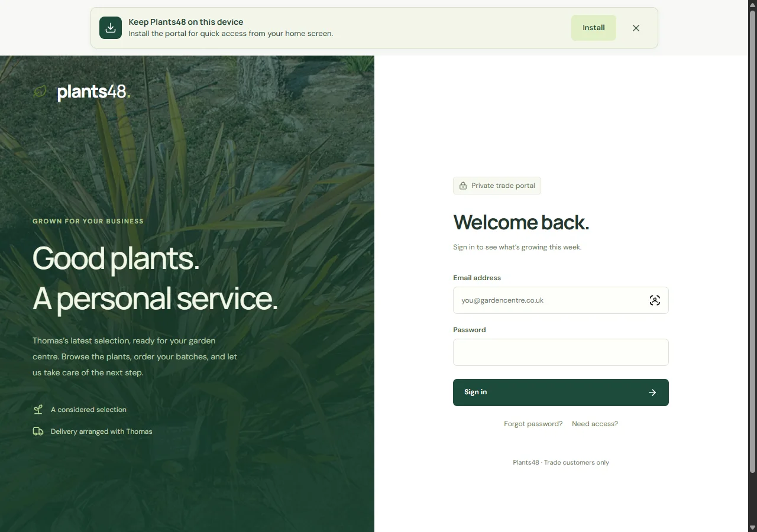Click "Delivery arranged with Thomas" text
The width and height of the screenshot is (757, 532).
point(102,432)
